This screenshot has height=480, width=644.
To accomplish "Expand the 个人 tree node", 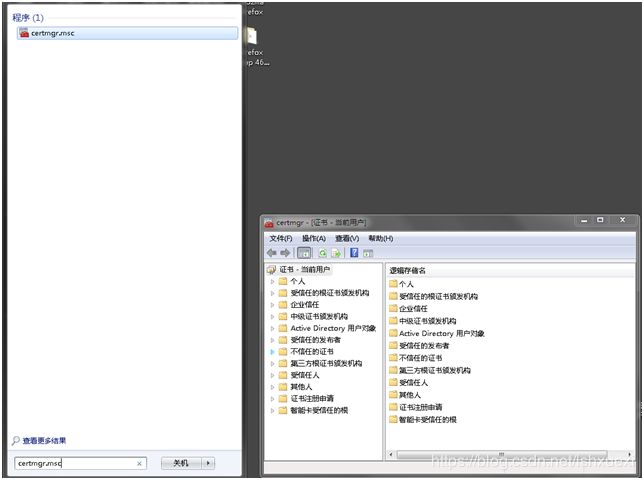I will (272, 282).
